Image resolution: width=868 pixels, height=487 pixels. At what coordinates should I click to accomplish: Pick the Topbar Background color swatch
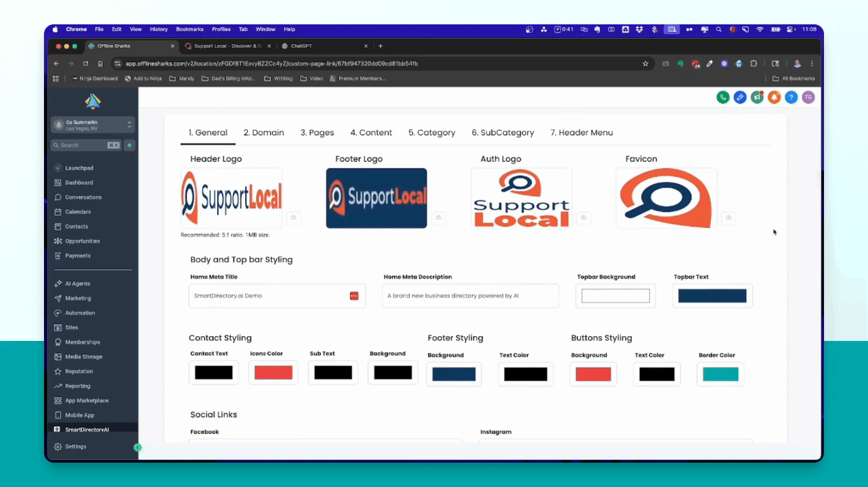point(615,296)
